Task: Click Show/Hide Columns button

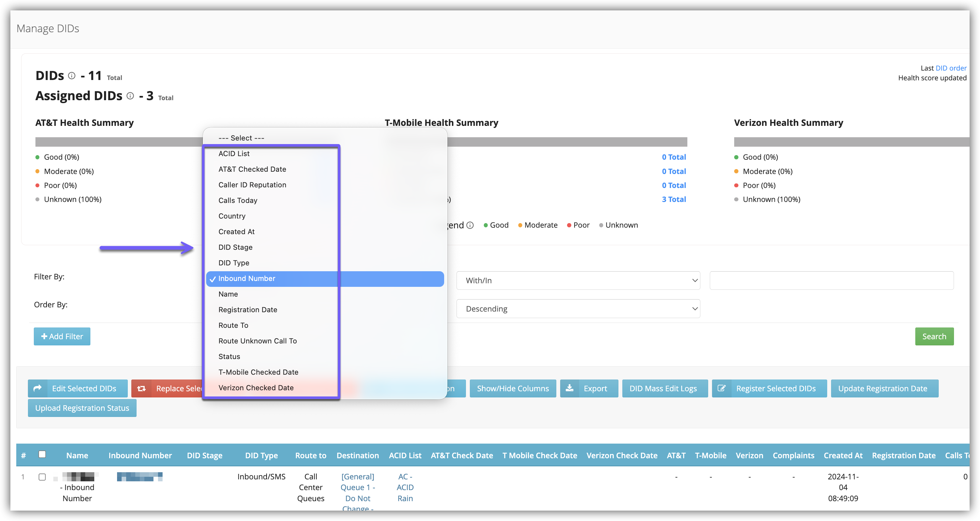Action: [x=512, y=388]
